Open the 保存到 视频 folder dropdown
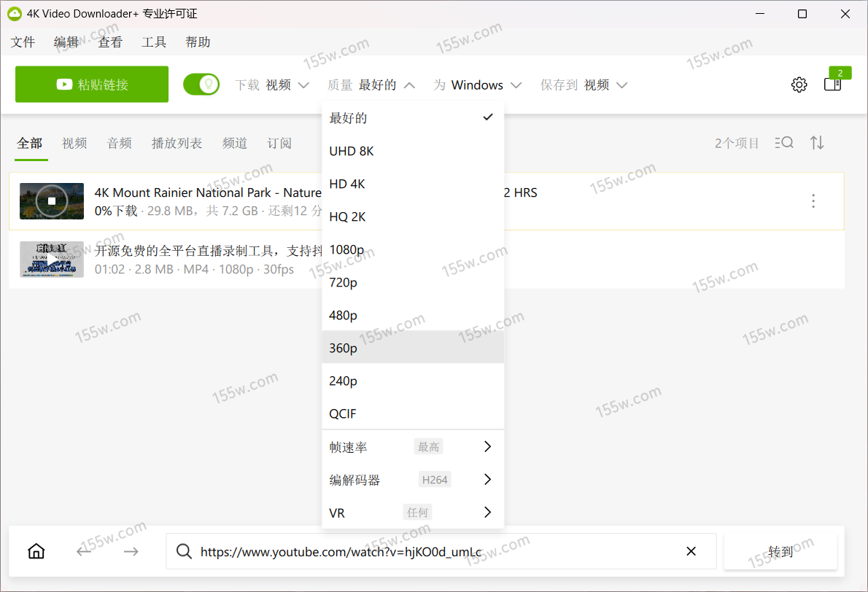The height and width of the screenshot is (592, 868). point(584,85)
